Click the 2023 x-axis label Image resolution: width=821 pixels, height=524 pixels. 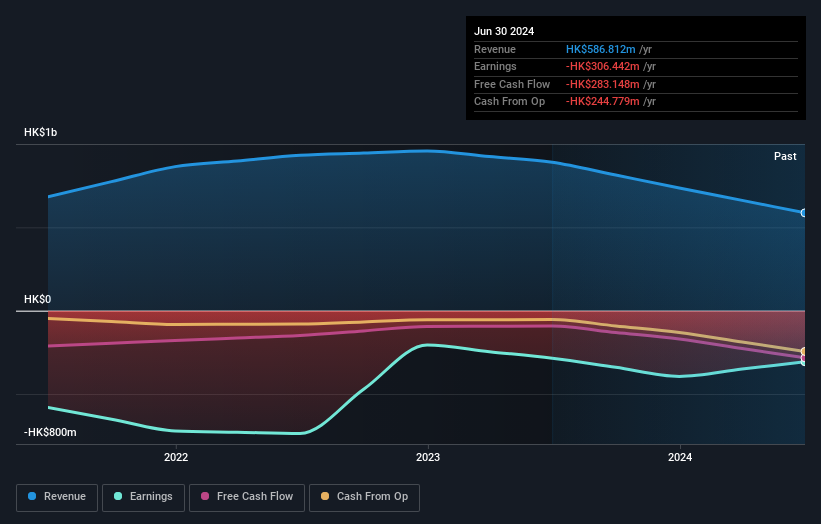point(428,457)
